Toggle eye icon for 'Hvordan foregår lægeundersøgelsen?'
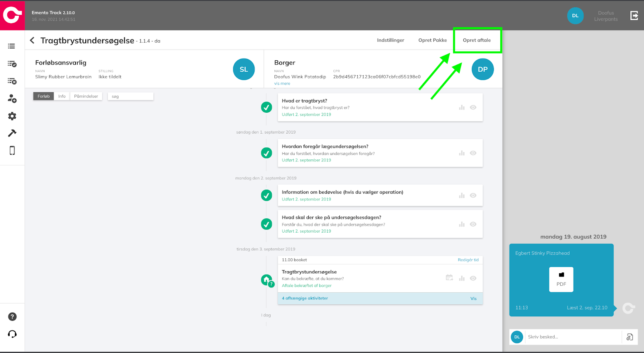The image size is (644, 353). pyautogui.click(x=473, y=153)
